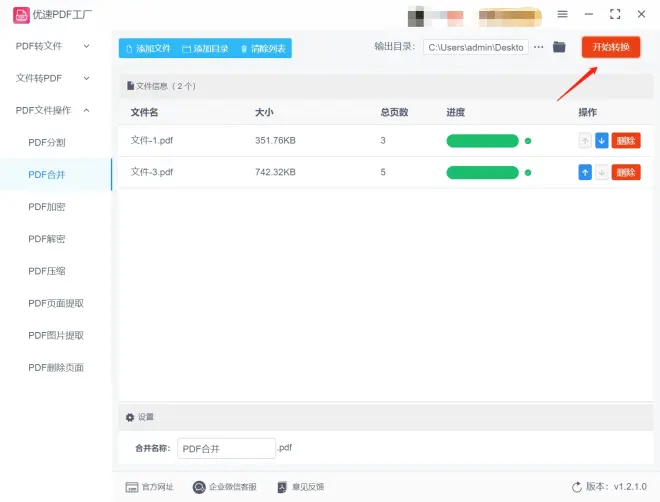
Task: Click the version text v1.2.1.0
Action: [630, 487]
